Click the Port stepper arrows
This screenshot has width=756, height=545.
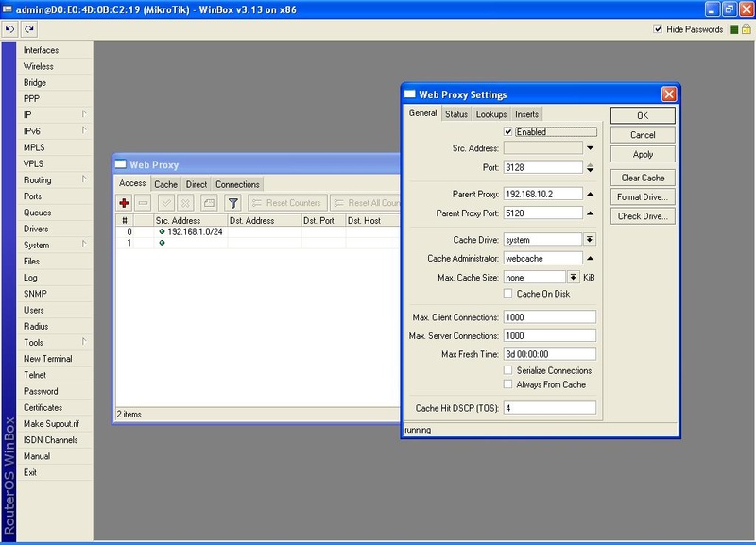click(590, 167)
